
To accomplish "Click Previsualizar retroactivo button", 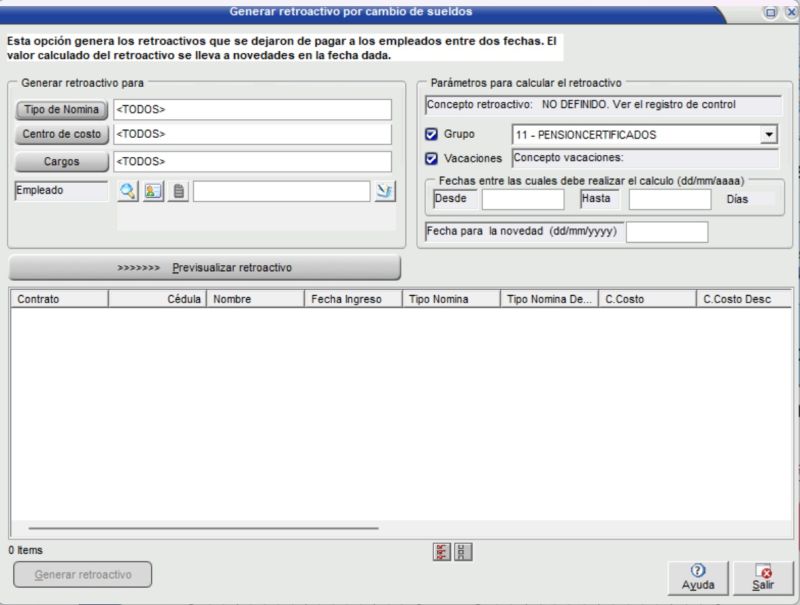I will pos(204,268).
